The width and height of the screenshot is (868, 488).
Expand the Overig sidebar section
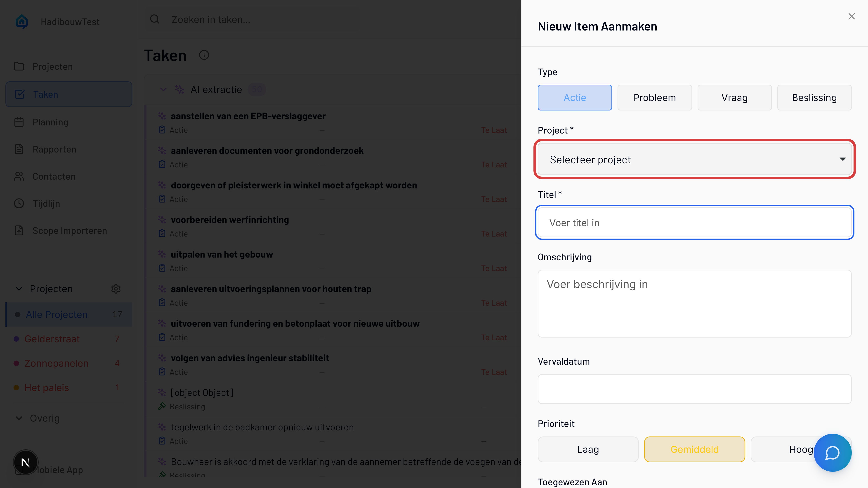(19, 418)
